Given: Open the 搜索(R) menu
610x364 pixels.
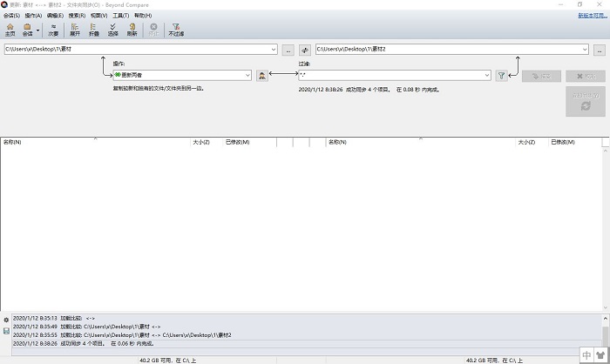Looking at the screenshot, I should coord(77,16).
